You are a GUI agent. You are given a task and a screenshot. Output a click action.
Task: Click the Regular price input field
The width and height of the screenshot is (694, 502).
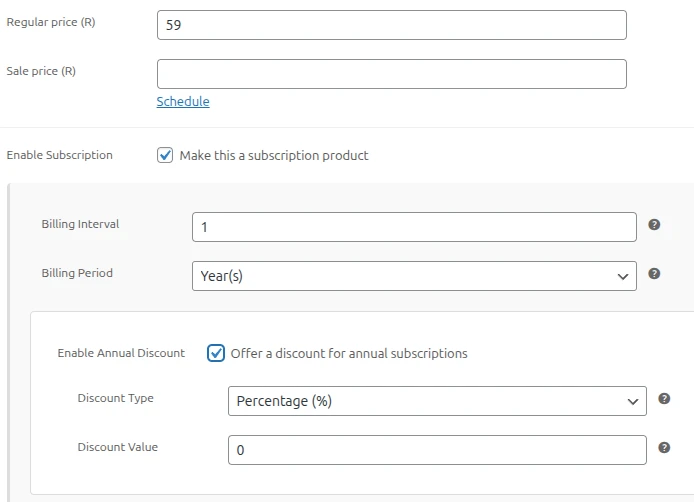click(x=392, y=25)
